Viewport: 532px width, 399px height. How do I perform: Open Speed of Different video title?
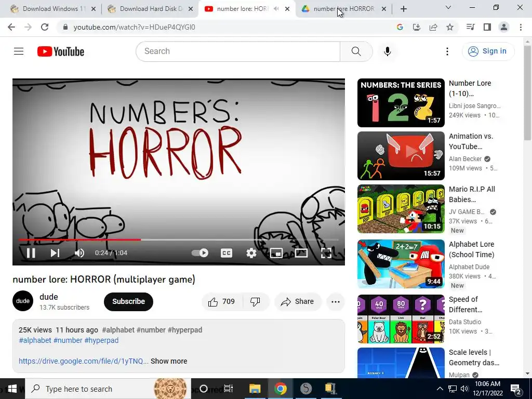pos(465,304)
